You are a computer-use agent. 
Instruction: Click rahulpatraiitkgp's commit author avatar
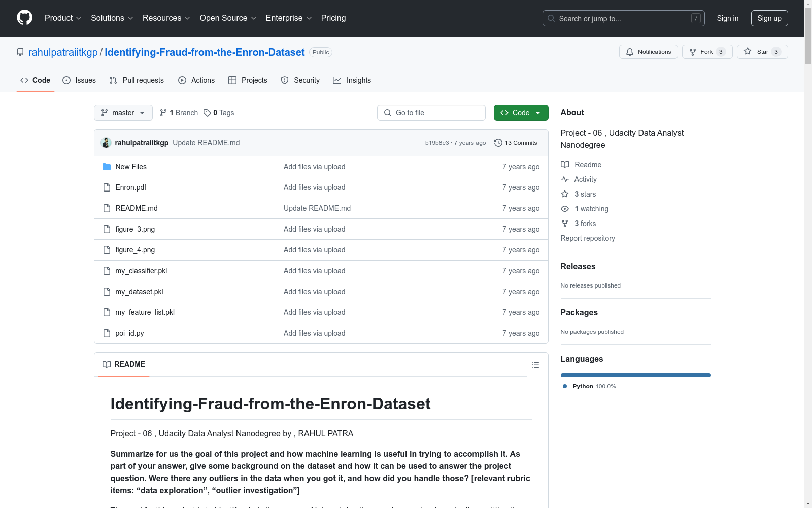point(106,143)
